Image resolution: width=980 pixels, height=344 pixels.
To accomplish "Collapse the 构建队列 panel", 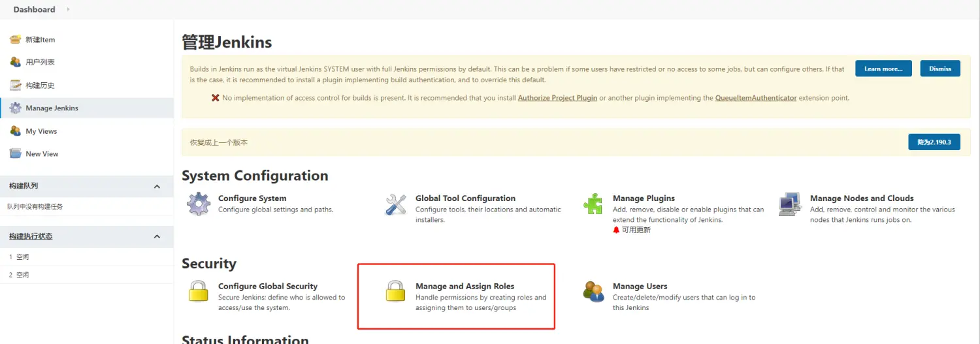I will [157, 186].
